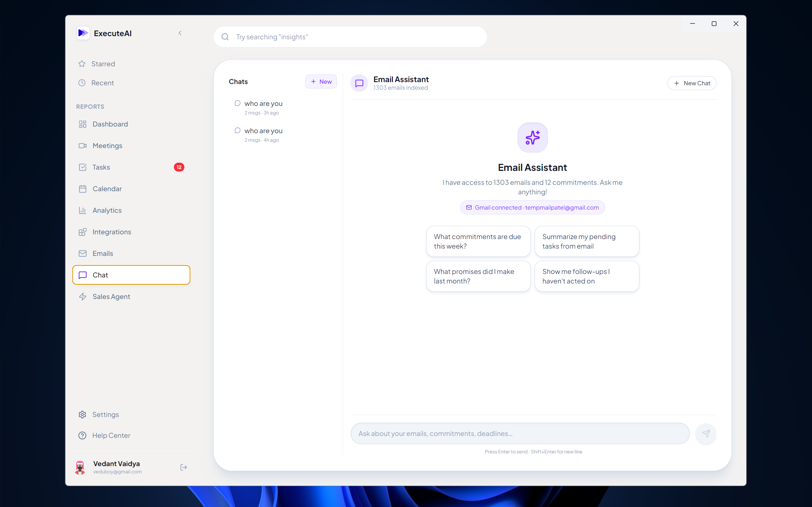This screenshot has height=507, width=812.
Task: Open the Recent items list
Action: pos(102,83)
